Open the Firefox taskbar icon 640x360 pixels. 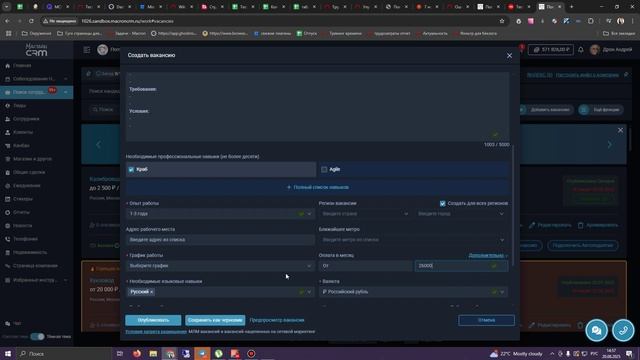tap(137, 353)
